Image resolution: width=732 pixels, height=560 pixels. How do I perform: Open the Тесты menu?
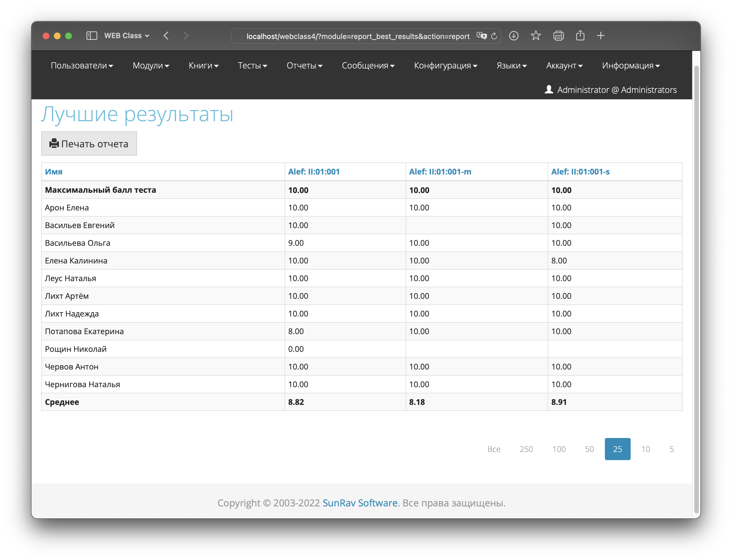(252, 66)
